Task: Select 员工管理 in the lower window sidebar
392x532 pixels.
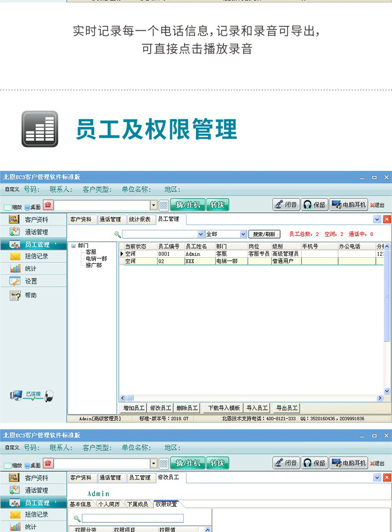Action: (33, 503)
